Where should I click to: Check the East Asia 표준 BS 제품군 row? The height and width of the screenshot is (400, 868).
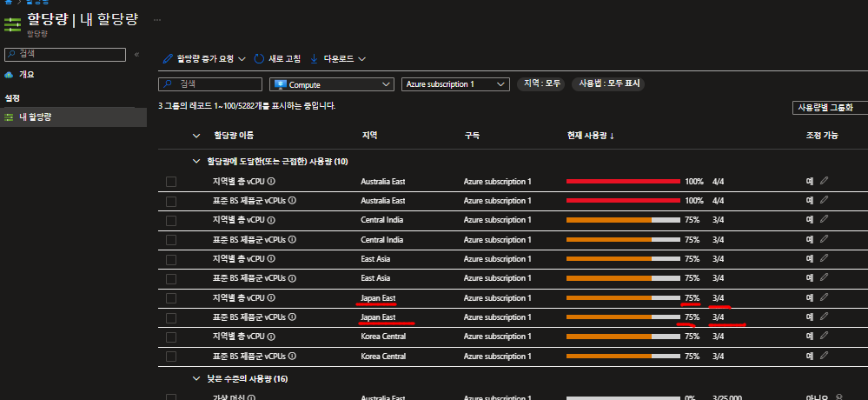click(171, 278)
